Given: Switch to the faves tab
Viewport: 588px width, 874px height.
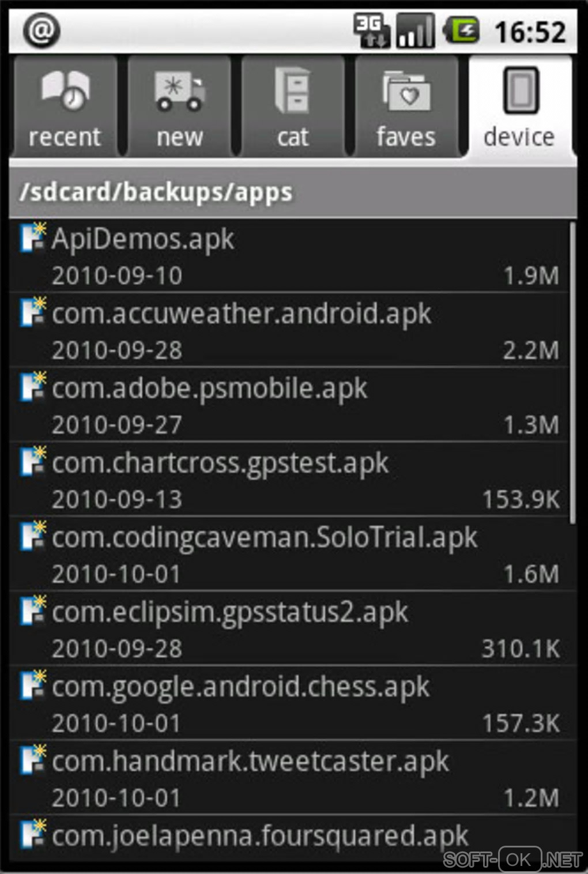Looking at the screenshot, I should (x=406, y=107).
